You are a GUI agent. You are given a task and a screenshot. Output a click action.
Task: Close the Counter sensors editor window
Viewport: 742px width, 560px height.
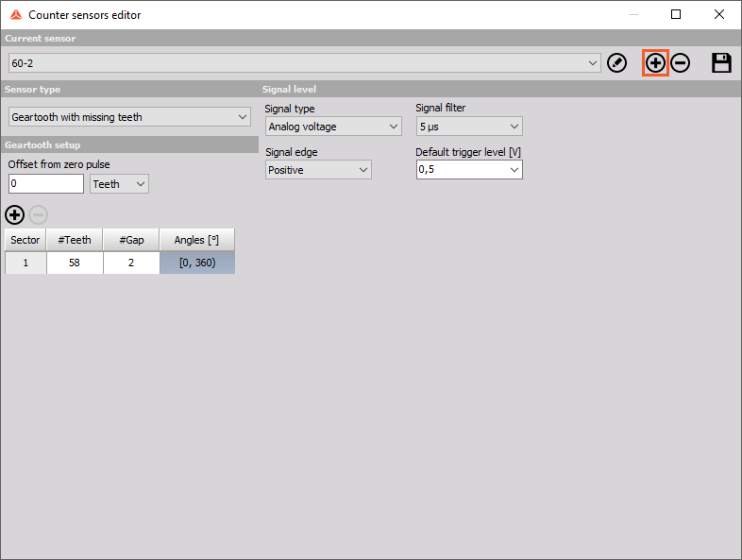tap(719, 15)
